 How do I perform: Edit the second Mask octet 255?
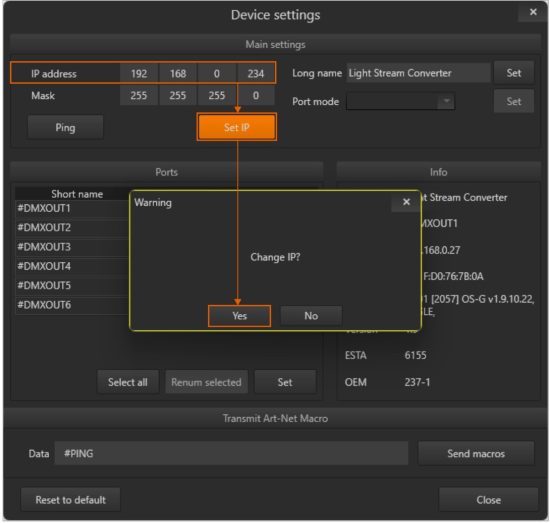coord(178,95)
